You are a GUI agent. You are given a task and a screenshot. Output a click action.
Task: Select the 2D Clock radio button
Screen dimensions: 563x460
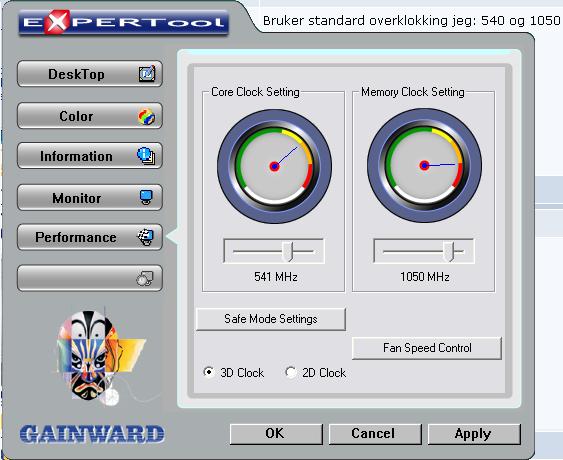pyautogui.click(x=290, y=372)
